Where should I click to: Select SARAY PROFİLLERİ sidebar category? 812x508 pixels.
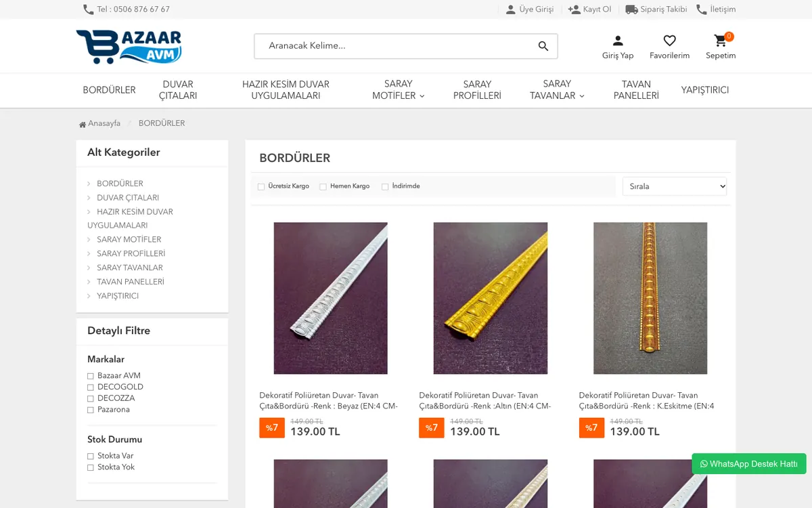click(x=131, y=254)
